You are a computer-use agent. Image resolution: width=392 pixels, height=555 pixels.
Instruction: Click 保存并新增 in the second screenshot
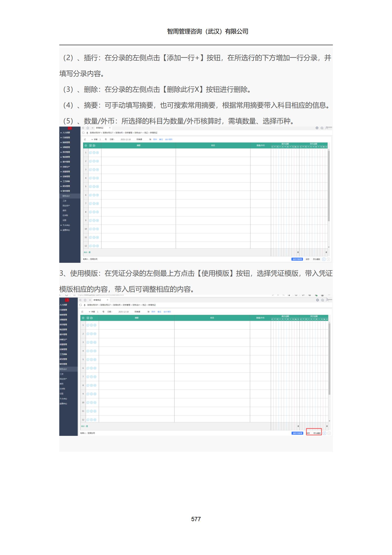[297, 433]
